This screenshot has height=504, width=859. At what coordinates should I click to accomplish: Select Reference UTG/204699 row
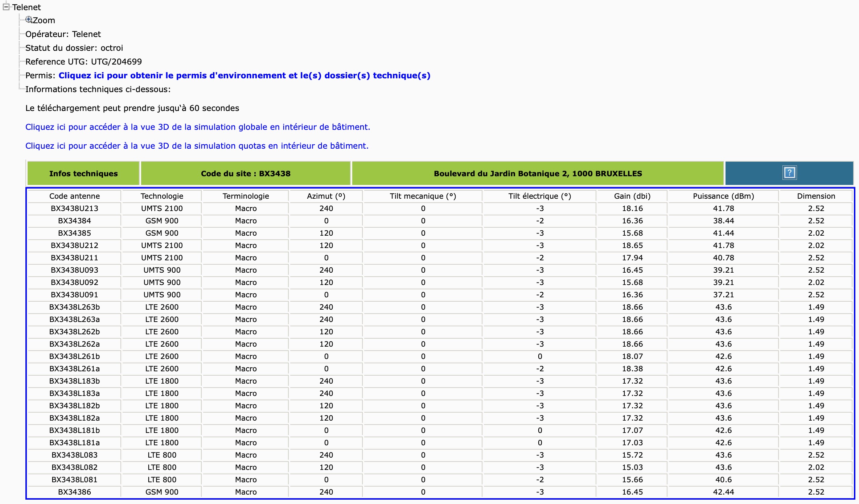pyautogui.click(x=83, y=62)
